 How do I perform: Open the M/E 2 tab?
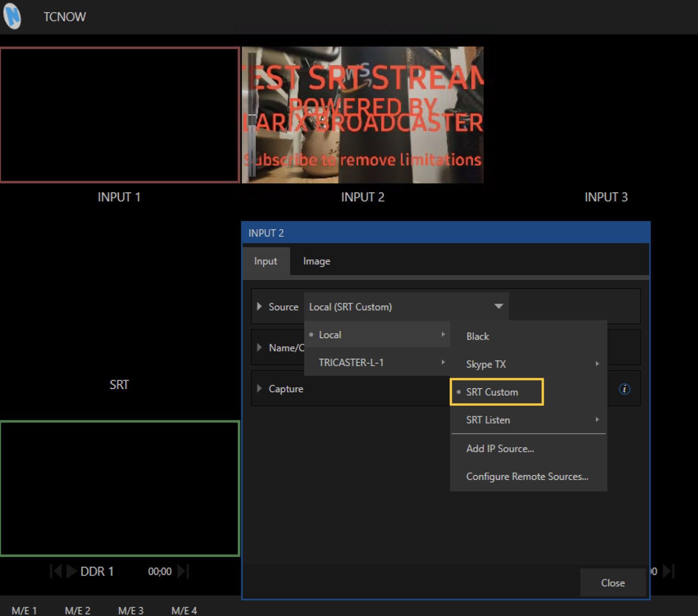[x=78, y=610]
